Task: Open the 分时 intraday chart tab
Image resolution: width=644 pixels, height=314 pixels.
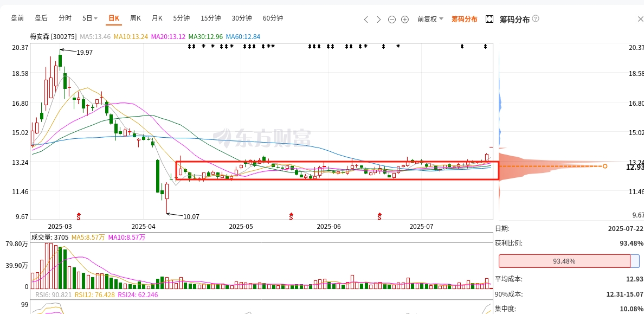Action: tap(65, 18)
